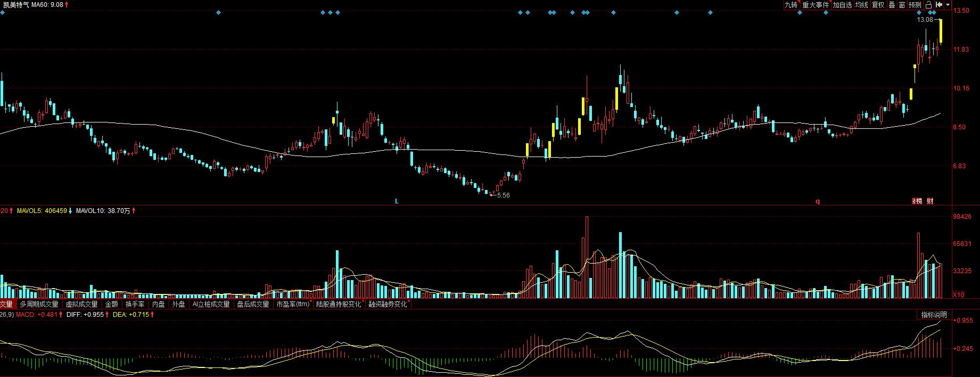
Task: Click the X10 volume scale label
Action: click(958, 294)
